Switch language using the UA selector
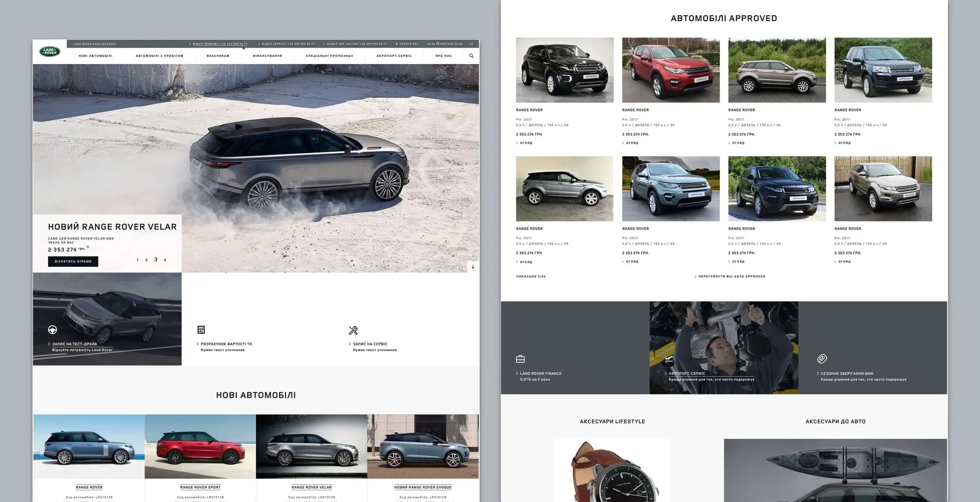The image size is (980, 502). pos(471,44)
